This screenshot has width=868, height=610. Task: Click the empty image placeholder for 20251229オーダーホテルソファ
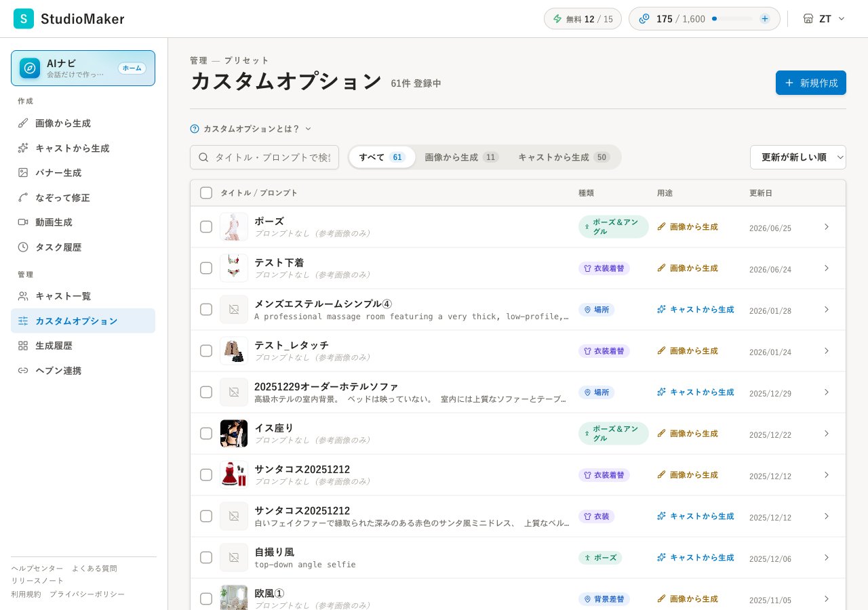click(234, 392)
